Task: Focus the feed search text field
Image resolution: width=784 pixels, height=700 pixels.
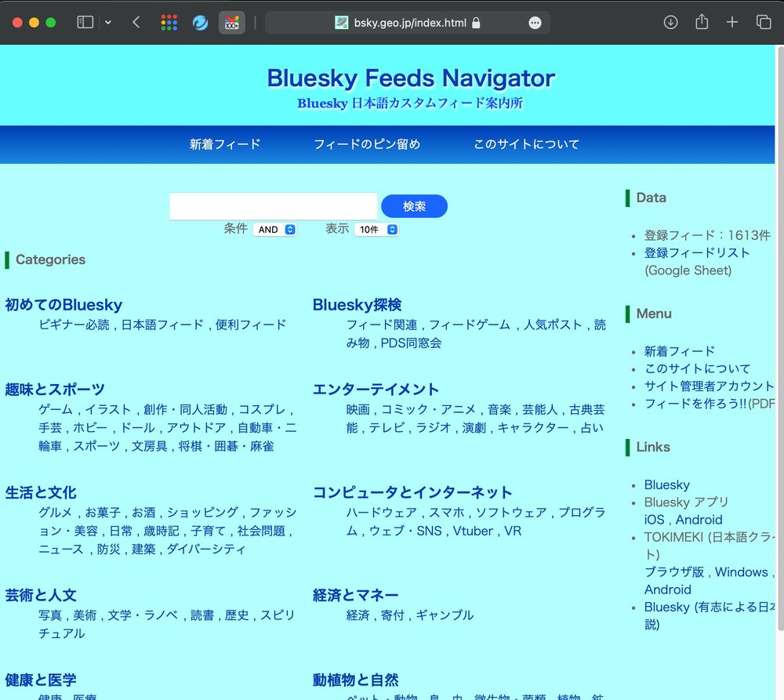Action: click(274, 206)
